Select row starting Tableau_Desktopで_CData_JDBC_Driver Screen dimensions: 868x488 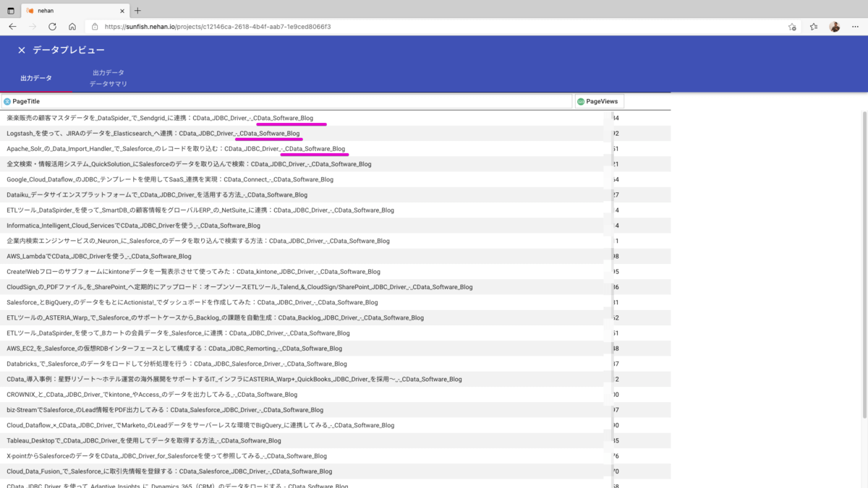(336, 440)
